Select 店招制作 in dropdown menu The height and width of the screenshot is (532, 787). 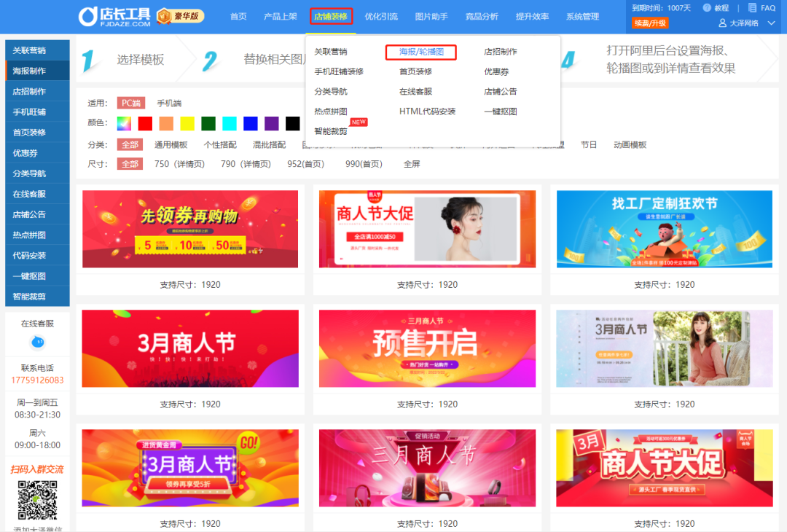501,52
